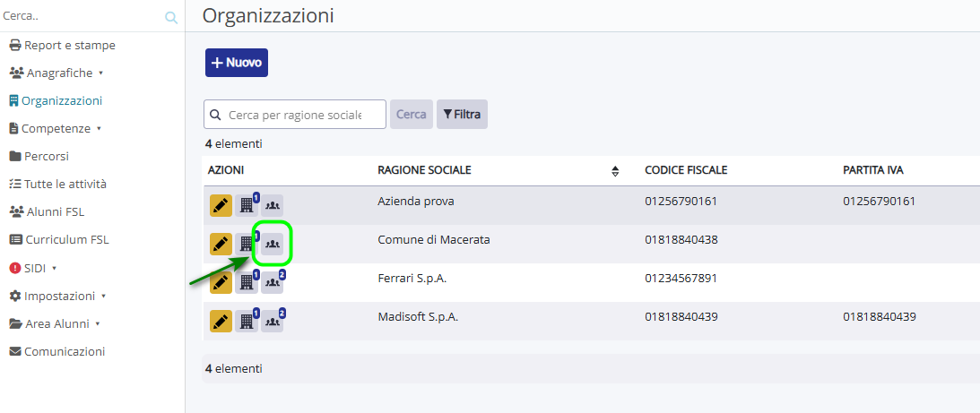The width and height of the screenshot is (980, 413).
Task: Open the Impostazioni dropdown
Action: [58, 296]
